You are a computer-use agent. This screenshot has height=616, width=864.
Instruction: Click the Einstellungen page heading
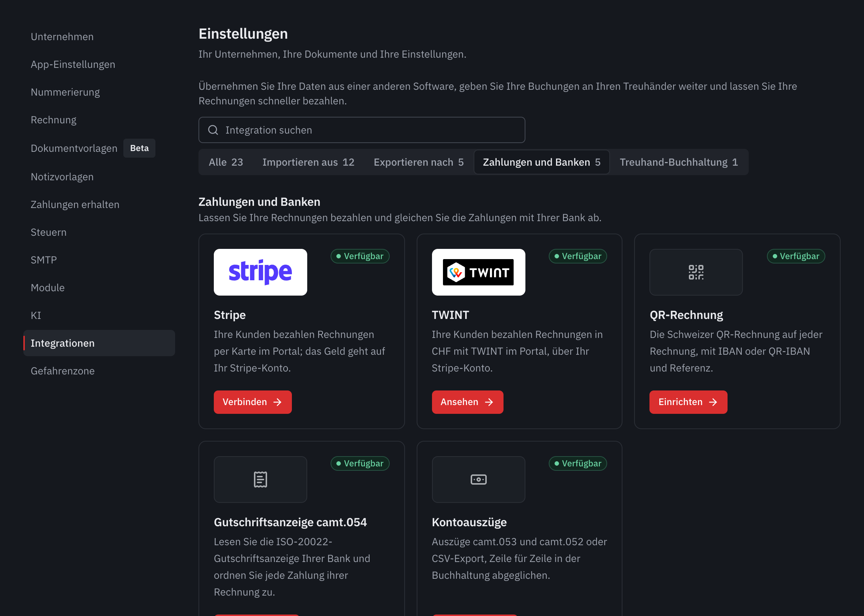[243, 34]
